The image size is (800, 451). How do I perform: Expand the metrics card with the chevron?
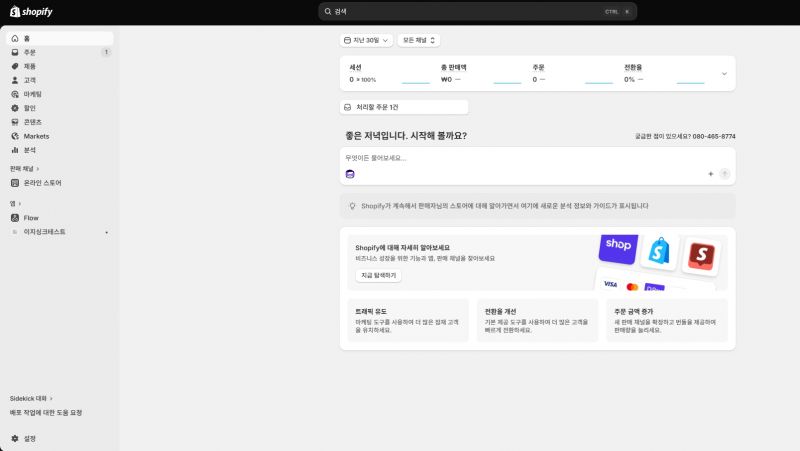(x=724, y=74)
